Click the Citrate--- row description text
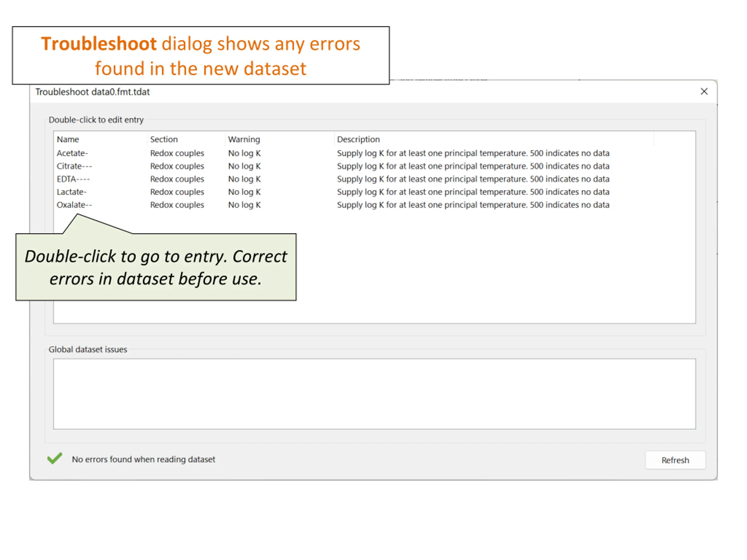747x560 pixels. tap(473, 166)
